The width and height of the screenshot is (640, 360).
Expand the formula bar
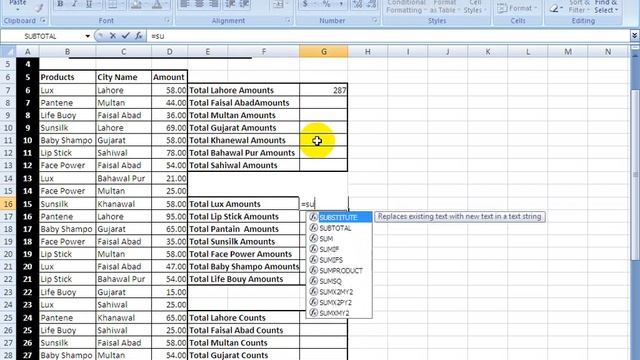[x=634, y=36]
